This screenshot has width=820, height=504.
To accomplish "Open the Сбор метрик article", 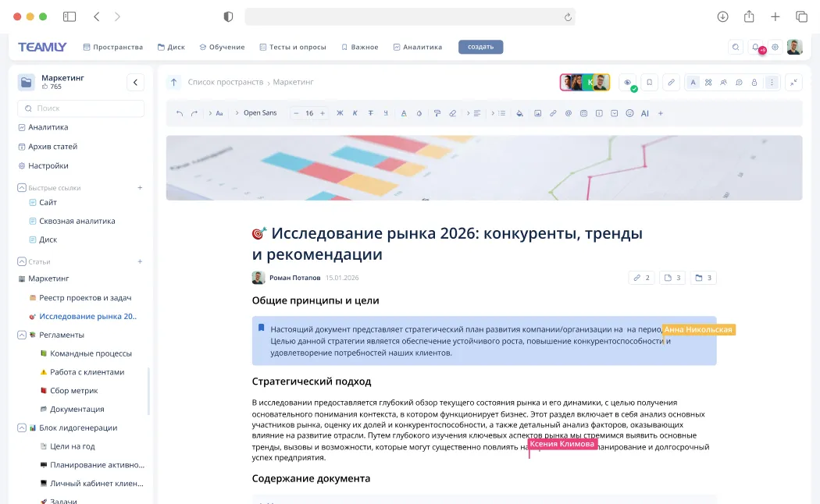I will [x=69, y=391].
